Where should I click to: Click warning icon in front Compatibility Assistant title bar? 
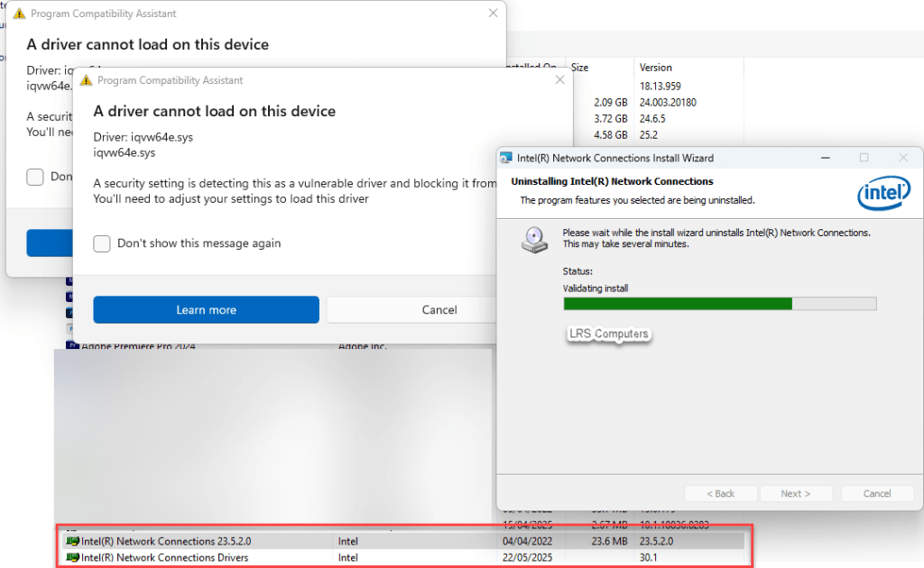[86, 80]
